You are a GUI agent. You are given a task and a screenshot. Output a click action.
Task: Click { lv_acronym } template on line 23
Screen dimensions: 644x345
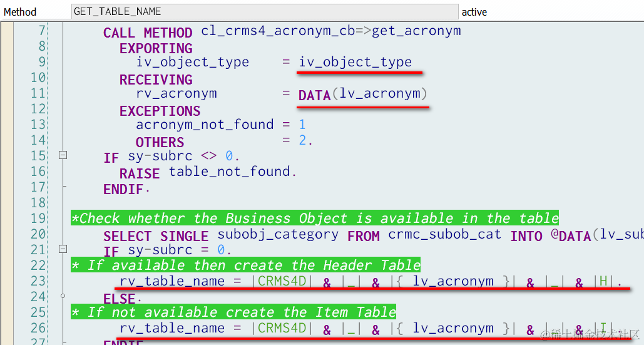[453, 281]
